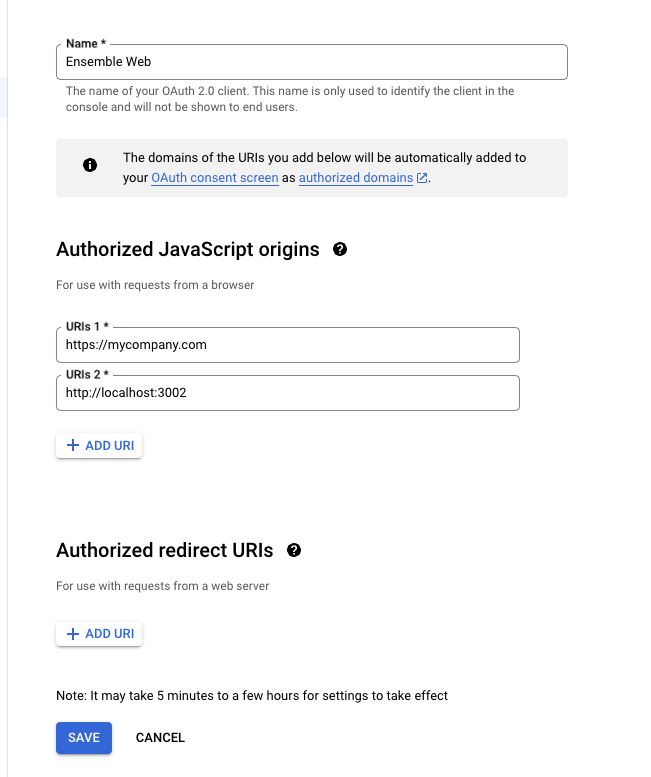This screenshot has height=777, width=651.
Task: Click the Name field helper description text
Action: click(x=289, y=99)
